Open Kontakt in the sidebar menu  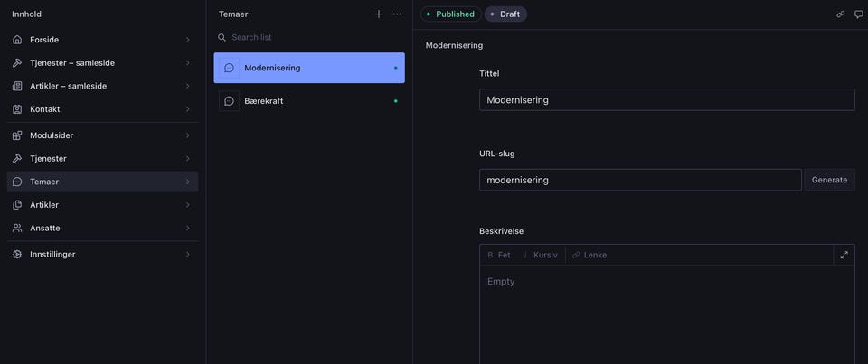point(45,109)
